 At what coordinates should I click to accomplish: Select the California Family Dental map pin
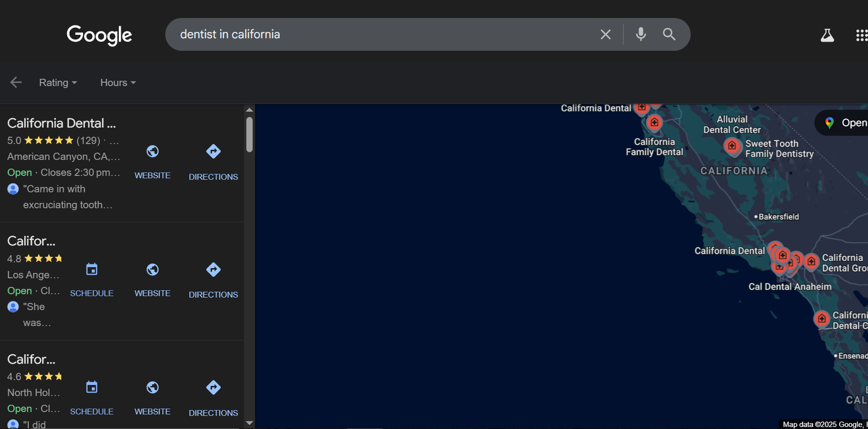click(x=654, y=123)
